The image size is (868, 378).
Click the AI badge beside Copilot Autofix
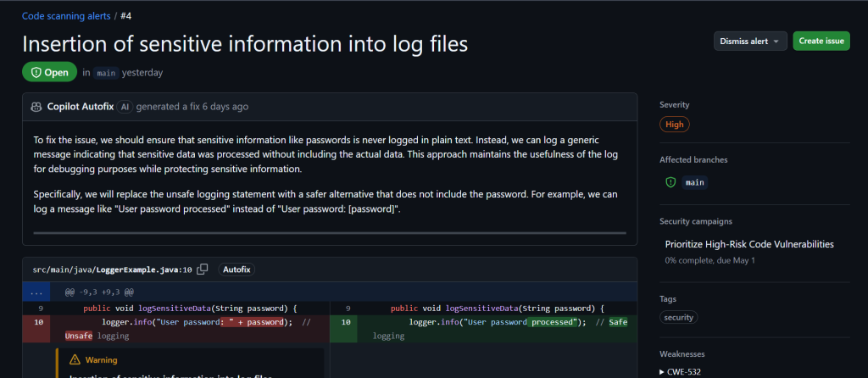(125, 107)
